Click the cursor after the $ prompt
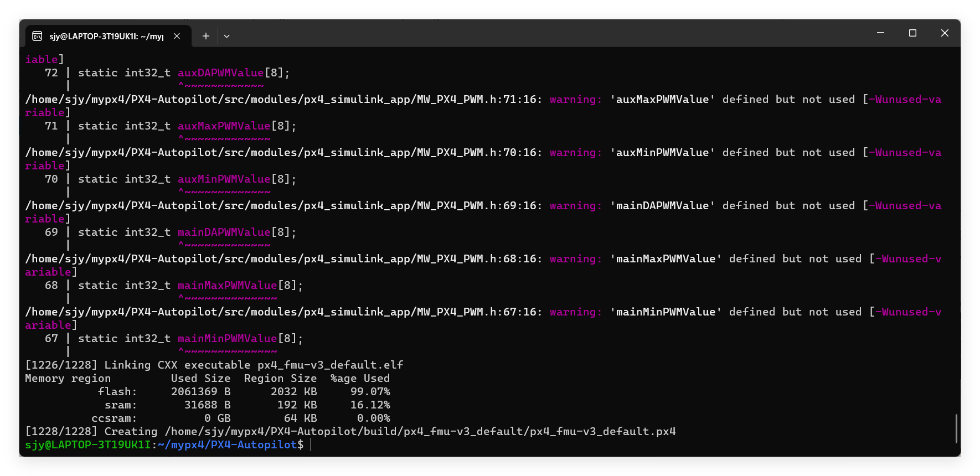Screen dimensions: 980x476 (311, 444)
